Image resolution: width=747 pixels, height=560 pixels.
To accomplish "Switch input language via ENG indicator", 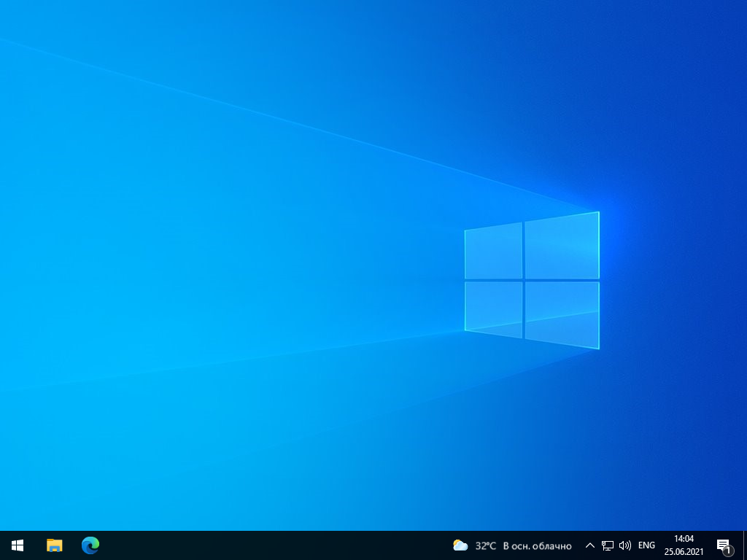I will (646, 545).
